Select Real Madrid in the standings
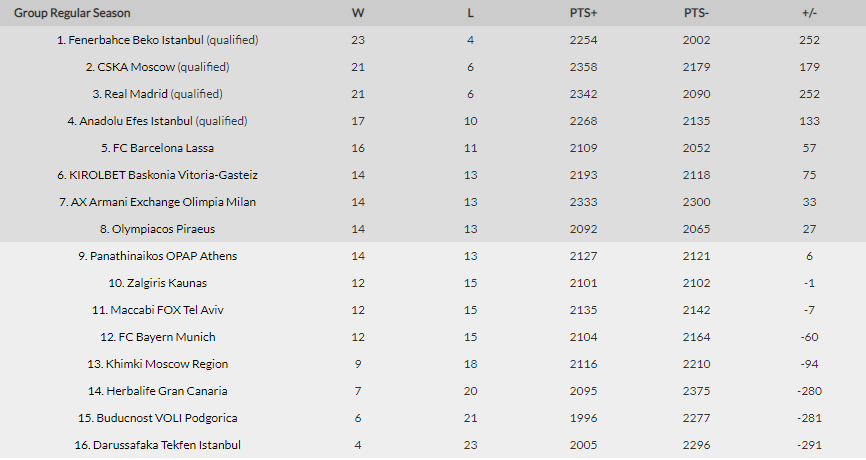The height and width of the screenshot is (460, 866). [x=135, y=94]
